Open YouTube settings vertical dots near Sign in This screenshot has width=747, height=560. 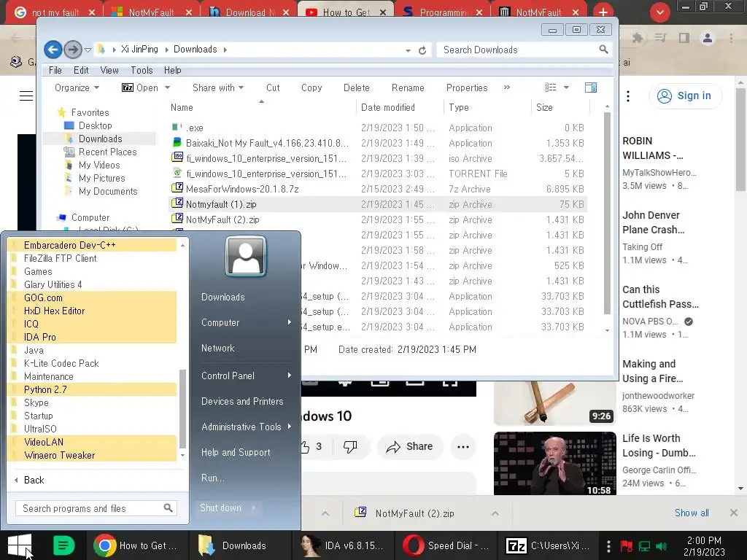(628, 96)
